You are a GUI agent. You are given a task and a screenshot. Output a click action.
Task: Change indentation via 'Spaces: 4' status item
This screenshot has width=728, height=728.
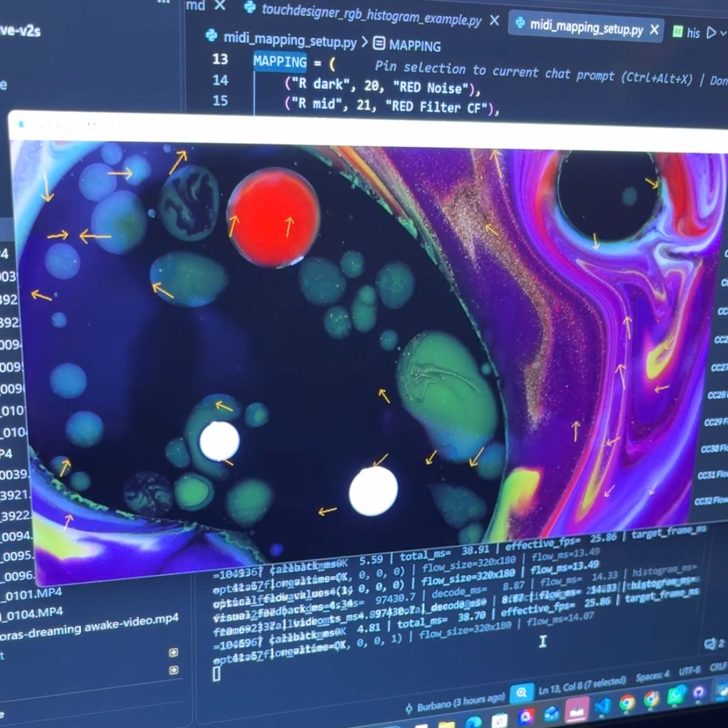click(x=652, y=676)
